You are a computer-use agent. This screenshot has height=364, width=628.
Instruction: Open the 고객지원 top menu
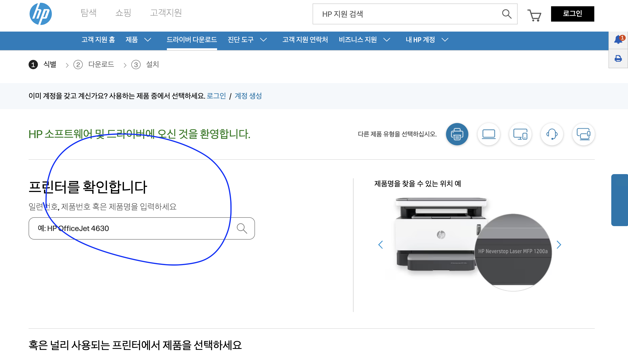[x=166, y=13]
